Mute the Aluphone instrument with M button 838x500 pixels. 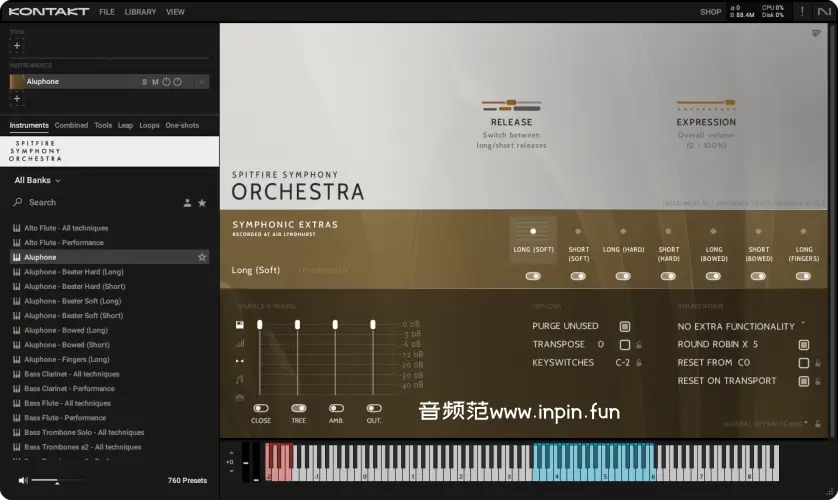click(155, 82)
